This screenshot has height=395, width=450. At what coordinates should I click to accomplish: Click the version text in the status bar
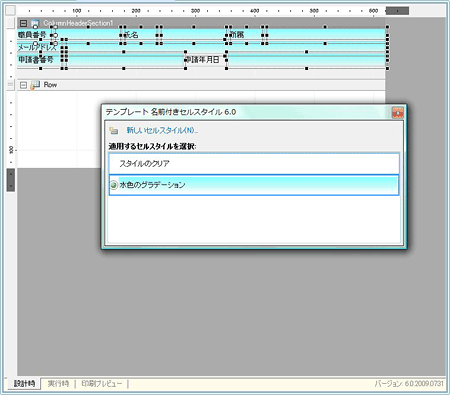[x=409, y=384]
